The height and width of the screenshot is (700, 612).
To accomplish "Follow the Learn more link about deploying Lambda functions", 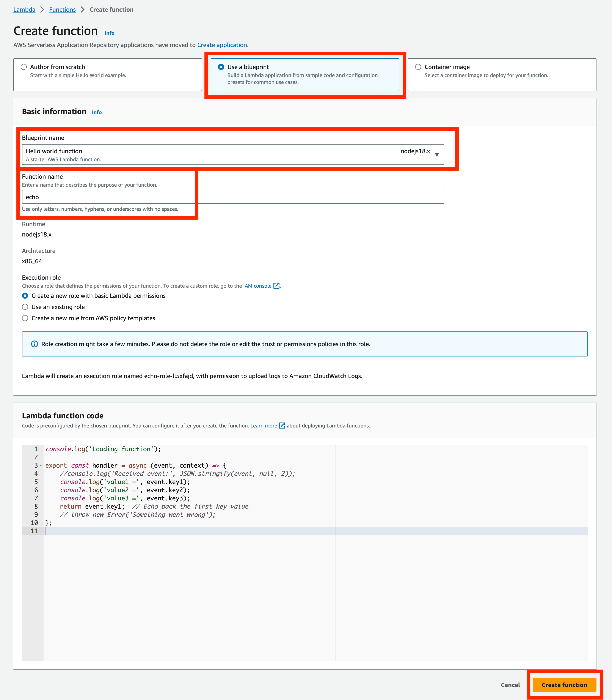I will coord(264,426).
